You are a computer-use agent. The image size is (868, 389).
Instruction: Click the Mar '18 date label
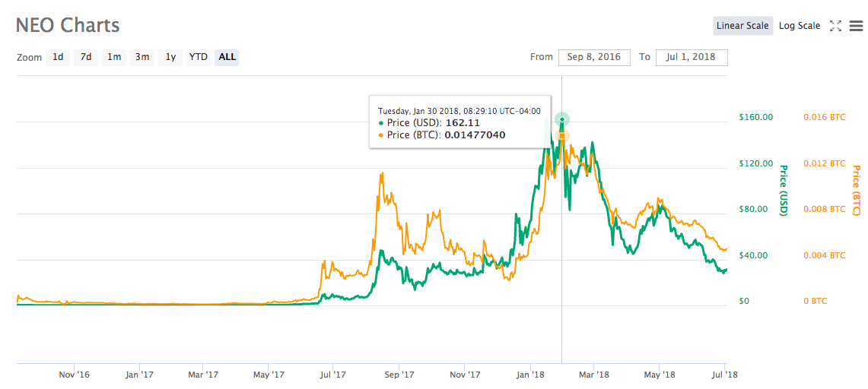tap(593, 375)
